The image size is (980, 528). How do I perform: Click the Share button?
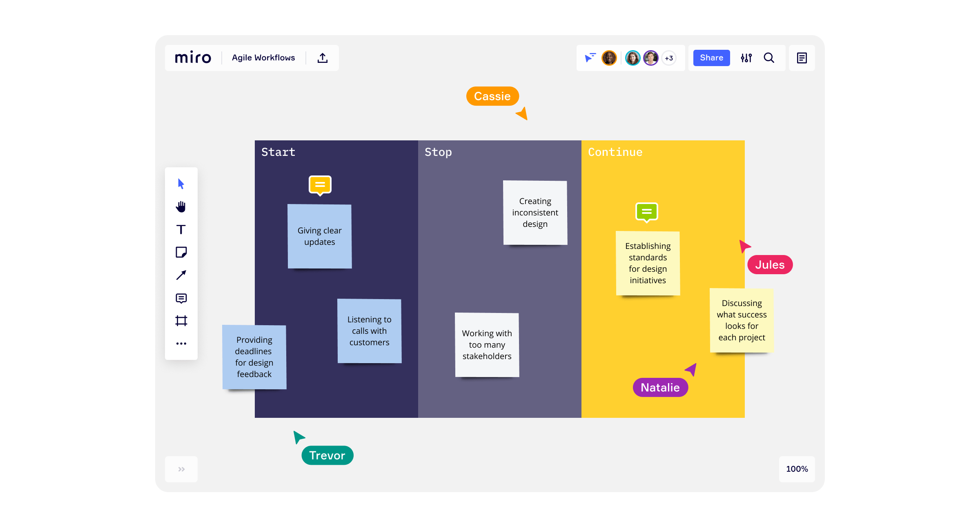[x=711, y=58]
